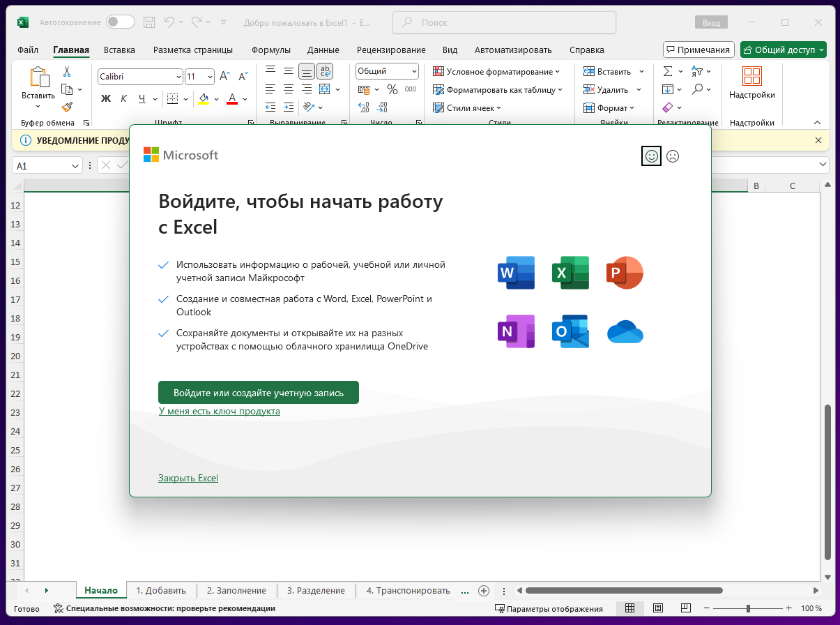Apply yellow fill color bucket
Viewport: 840px width, 625px height.
pos(204,98)
